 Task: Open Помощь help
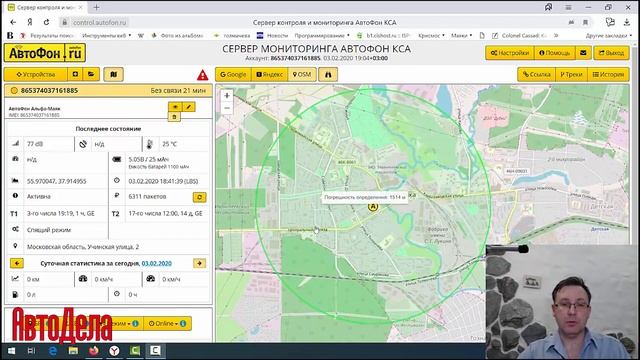[x=554, y=53]
